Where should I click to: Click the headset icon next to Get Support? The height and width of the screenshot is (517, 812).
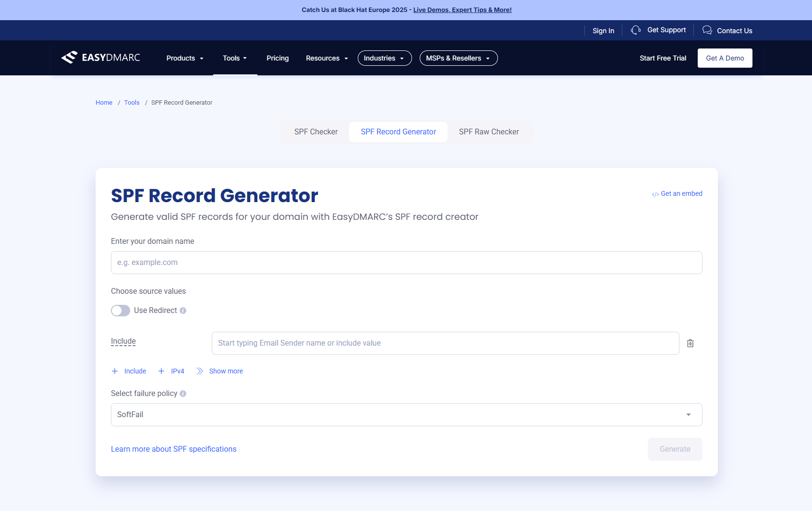(635, 30)
